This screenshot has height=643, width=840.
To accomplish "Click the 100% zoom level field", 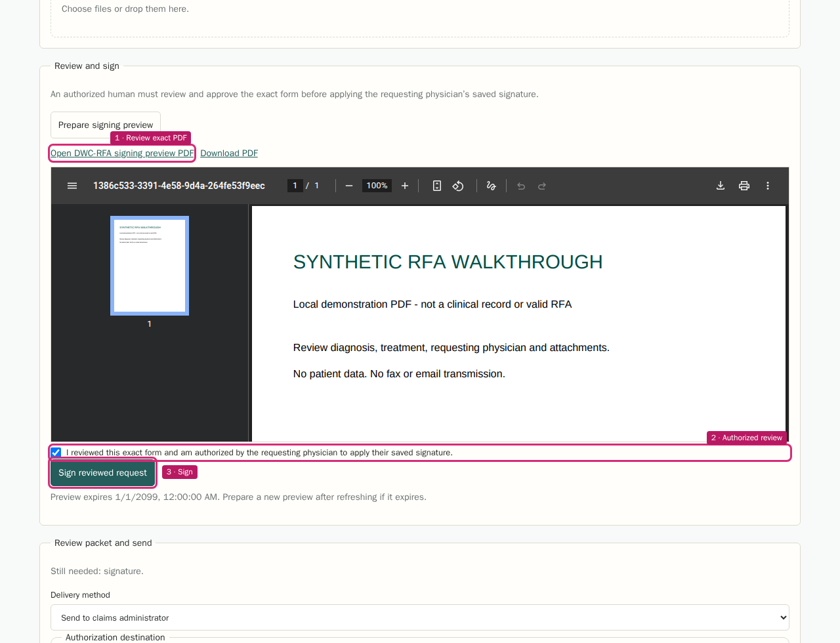I will pos(377,186).
